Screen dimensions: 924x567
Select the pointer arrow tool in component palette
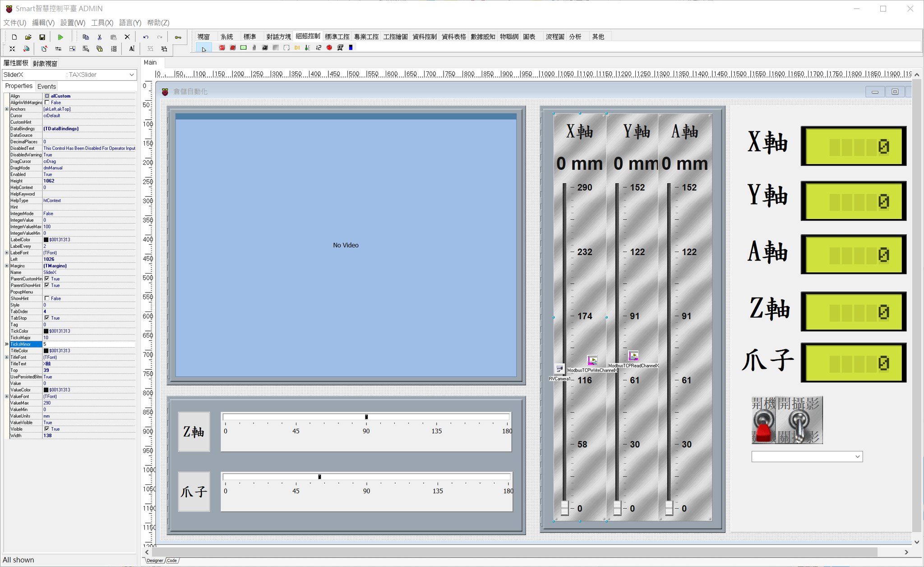204,48
